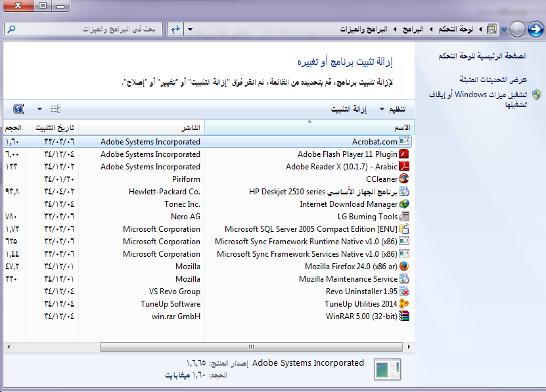Image resolution: width=546 pixels, height=392 pixels.
Task: Expand the arrow before لوحة التحكم in the breadcrumb
Action: pos(480,30)
